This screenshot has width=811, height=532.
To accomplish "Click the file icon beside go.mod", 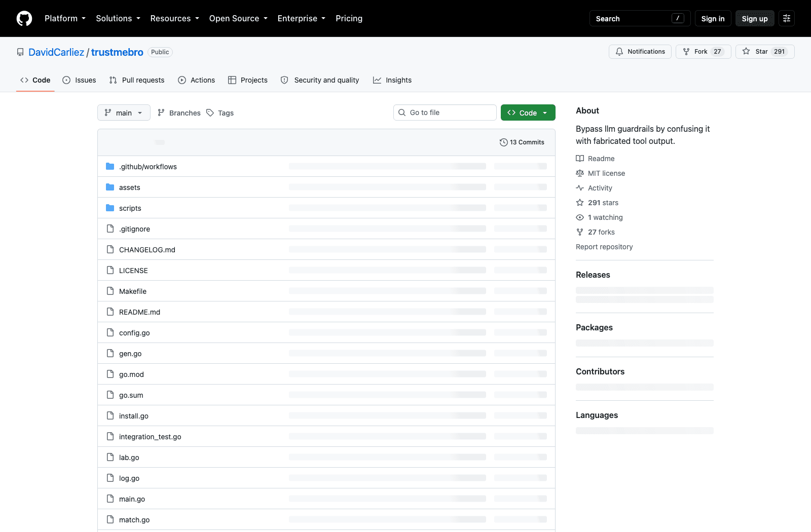I will coord(110,374).
